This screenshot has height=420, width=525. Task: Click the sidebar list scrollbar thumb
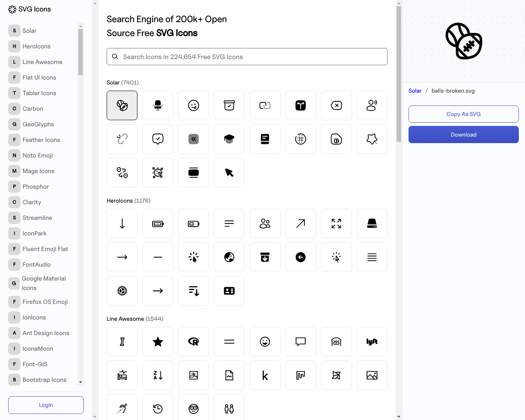click(x=80, y=52)
